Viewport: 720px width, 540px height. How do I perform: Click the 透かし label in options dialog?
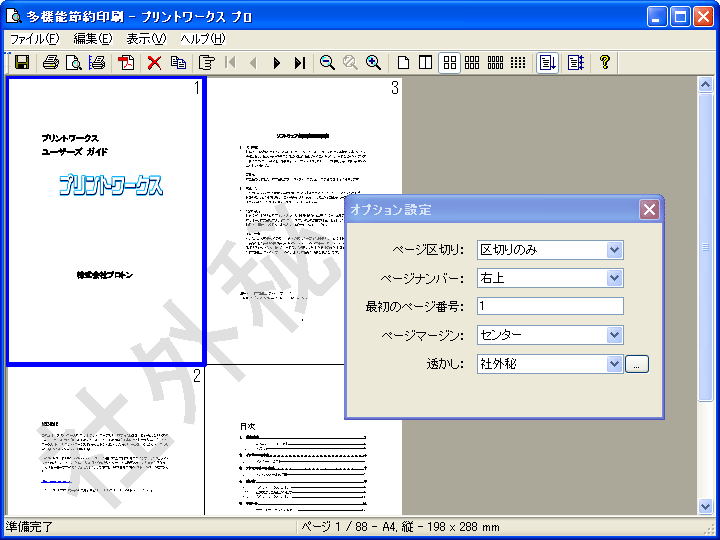coord(445,364)
